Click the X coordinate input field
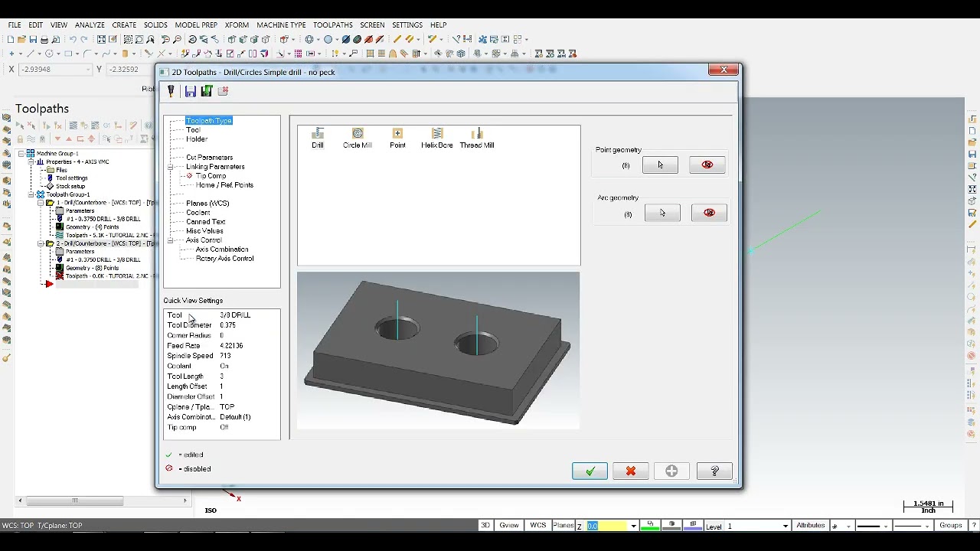This screenshot has height=551, width=980. point(56,70)
